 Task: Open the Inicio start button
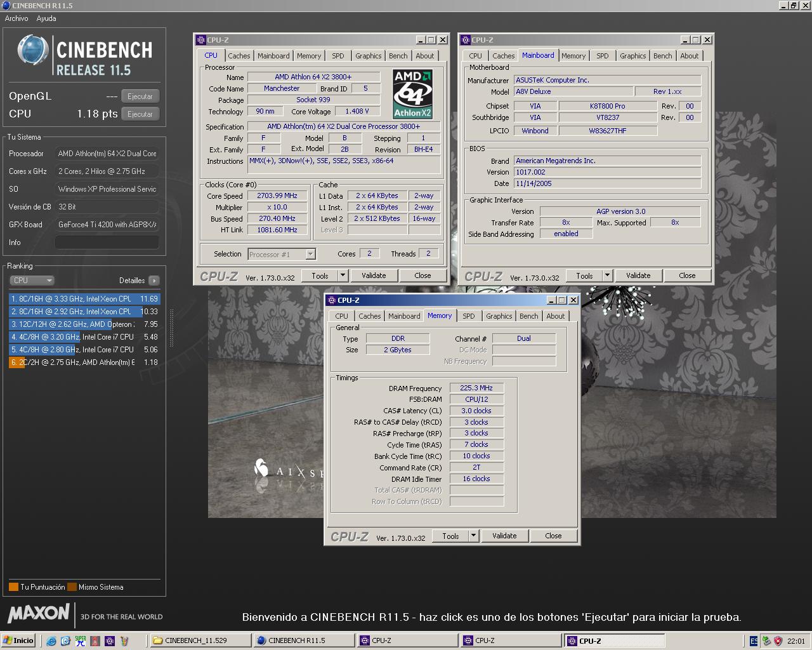click(18, 640)
